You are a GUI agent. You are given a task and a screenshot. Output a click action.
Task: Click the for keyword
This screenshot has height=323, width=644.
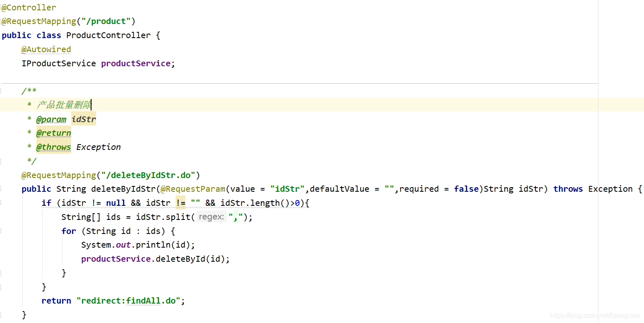tap(69, 231)
